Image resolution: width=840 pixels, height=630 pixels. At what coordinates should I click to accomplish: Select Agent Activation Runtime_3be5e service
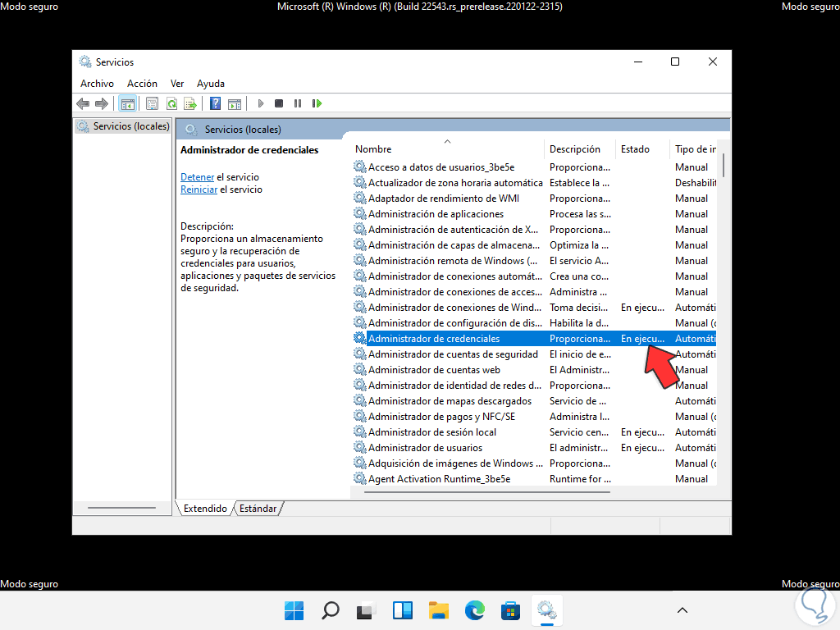coord(534,478)
